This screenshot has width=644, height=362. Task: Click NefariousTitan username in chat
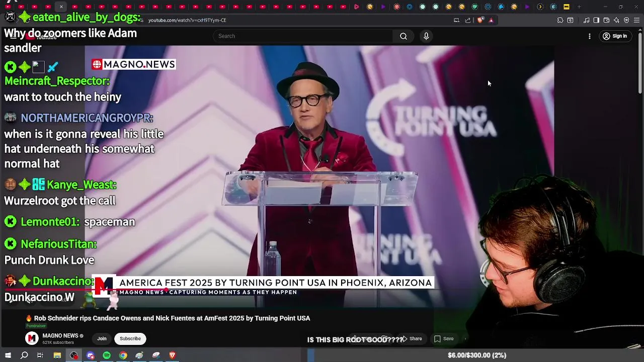point(58,244)
